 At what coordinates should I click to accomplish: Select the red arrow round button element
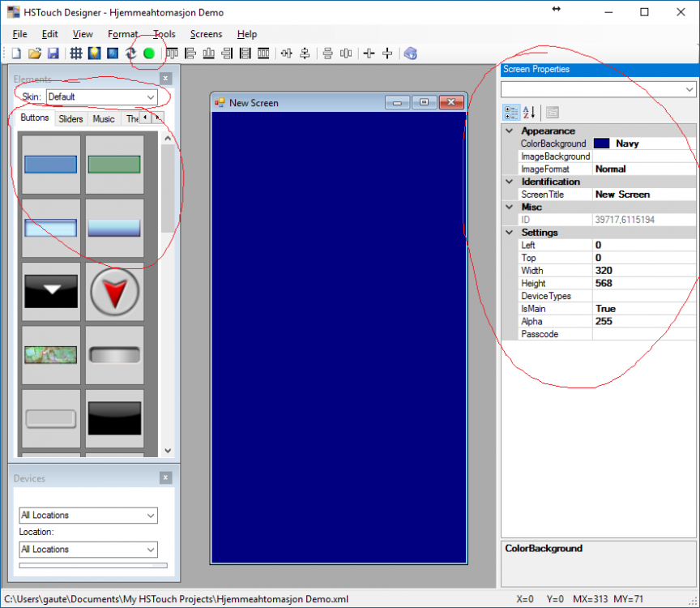pos(114,290)
